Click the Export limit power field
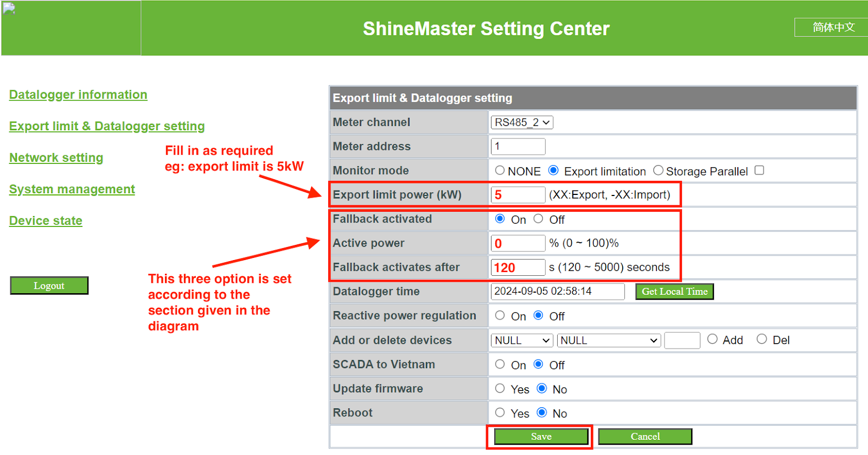This screenshot has width=868, height=455. point(518,195)
